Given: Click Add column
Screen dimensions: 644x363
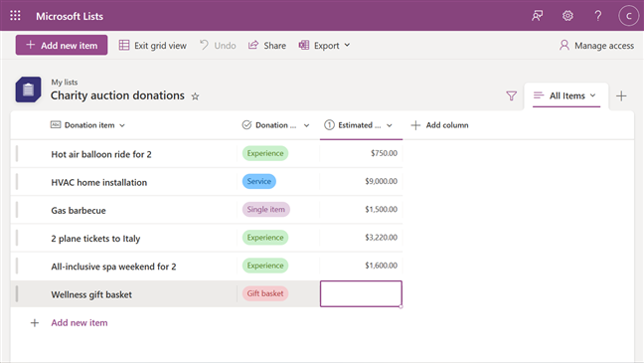Looking at the screenshot, I should tap(439, 125).
